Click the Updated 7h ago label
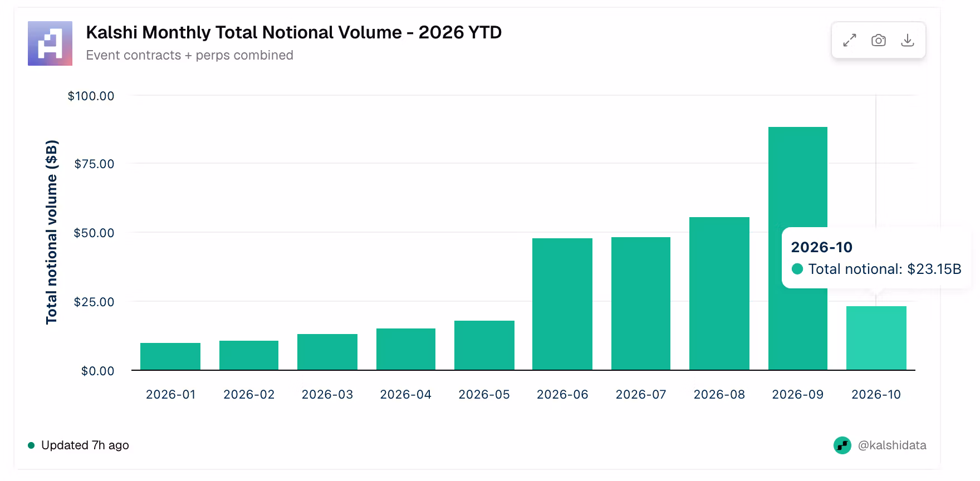This screenshot has width=980, height=481. 85,445
